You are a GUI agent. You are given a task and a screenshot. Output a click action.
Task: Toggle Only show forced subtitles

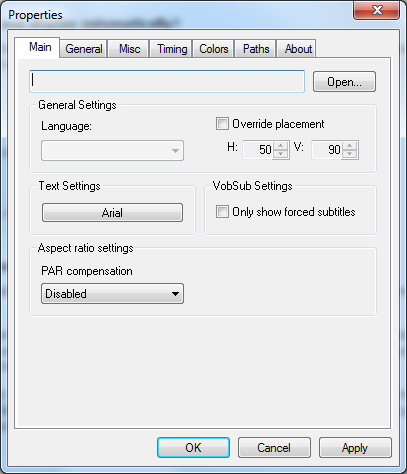[222, 212]
